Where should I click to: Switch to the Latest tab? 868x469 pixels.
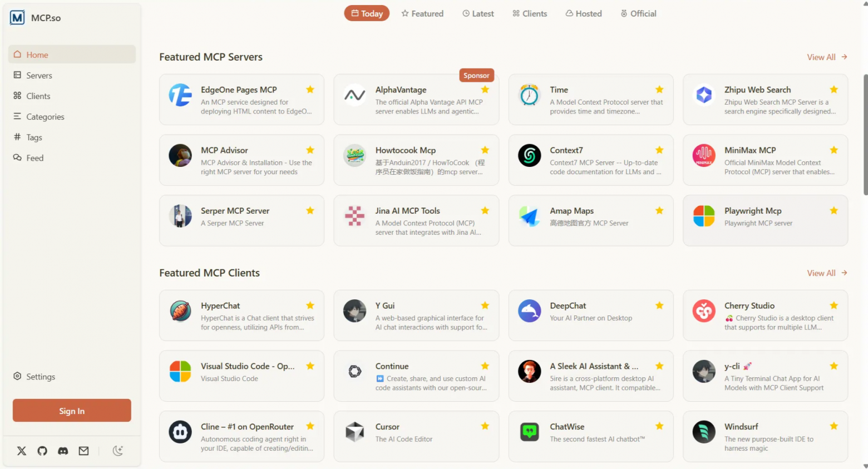478,13
